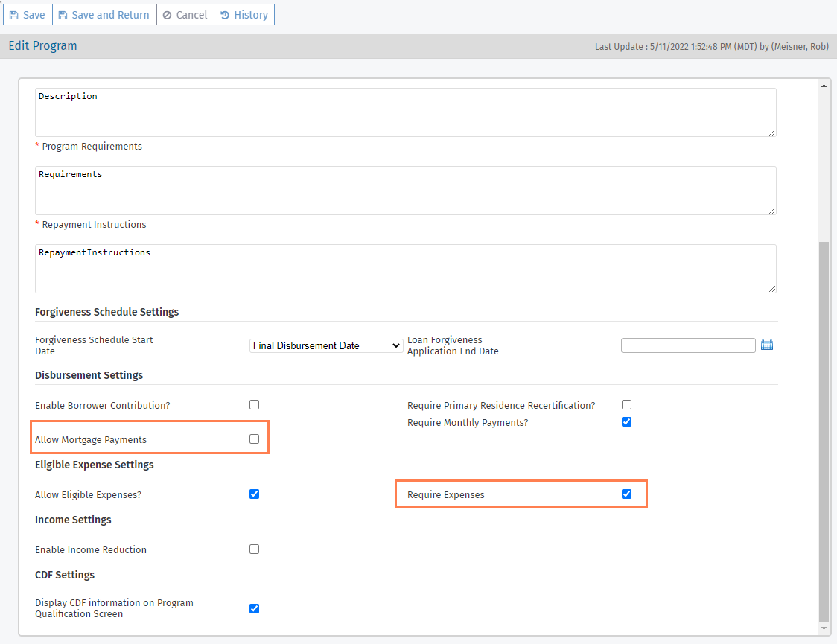Open Forgiveness Schedule Start Date dropdown

[x=326, y=345]
